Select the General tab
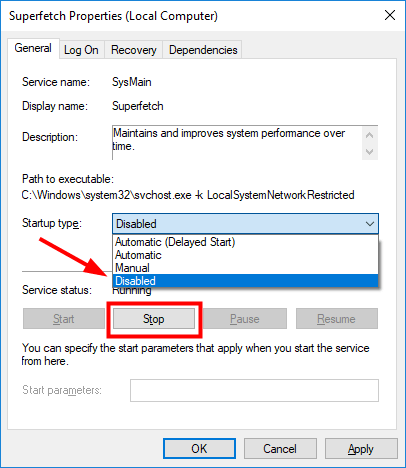406x468 pixels. [x=33, y=48]
